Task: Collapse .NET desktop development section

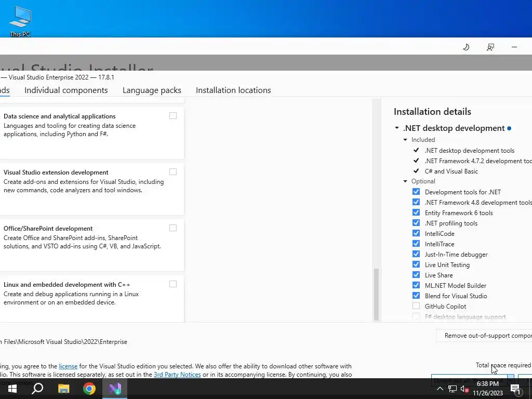Action: pos(396,128)
